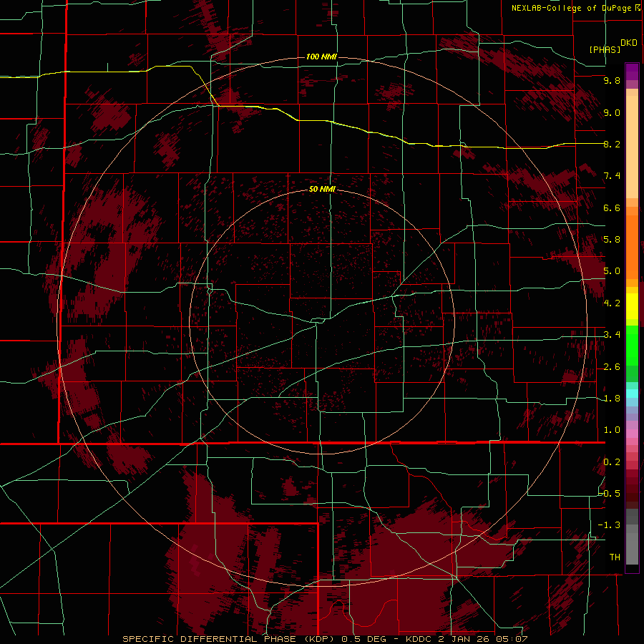This screenshot has width=644, height=644.
Task: Click the TH threshold label on the scale
Action: 615,557
